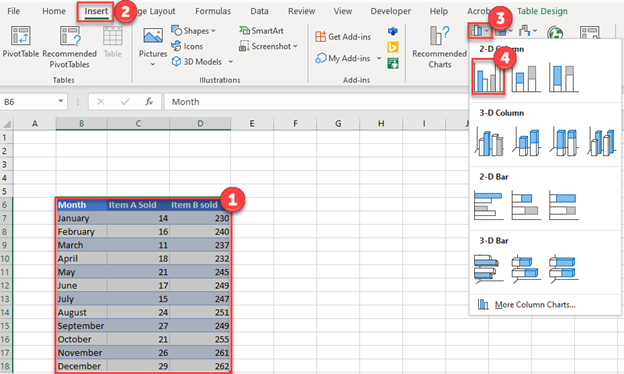Open the Pictures insert menu
This screenshot has height=374, width=624.
(153, 47)
